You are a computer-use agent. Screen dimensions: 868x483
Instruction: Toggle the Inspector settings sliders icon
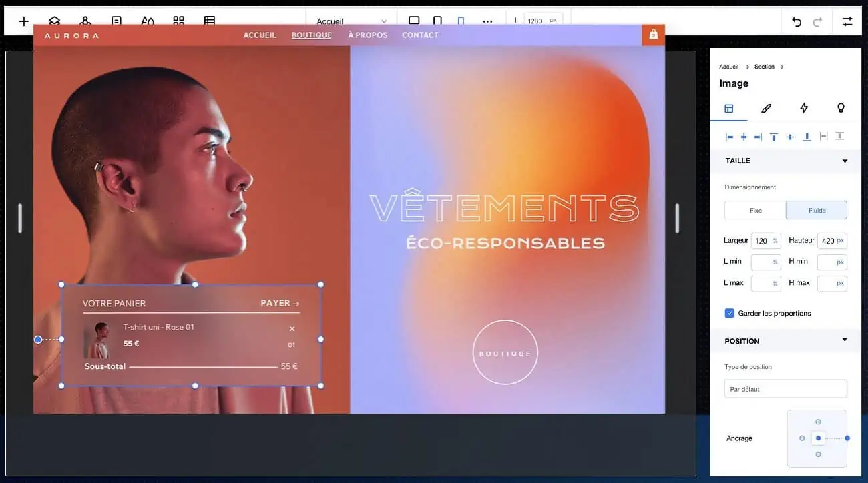[847, 21]
